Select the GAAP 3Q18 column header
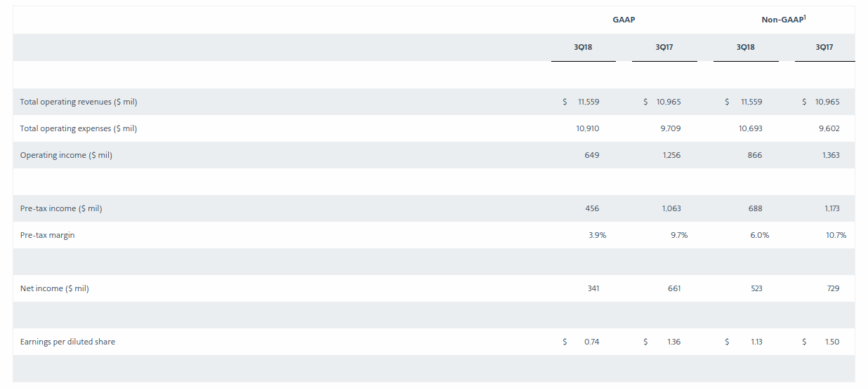 tap(583, 47)
